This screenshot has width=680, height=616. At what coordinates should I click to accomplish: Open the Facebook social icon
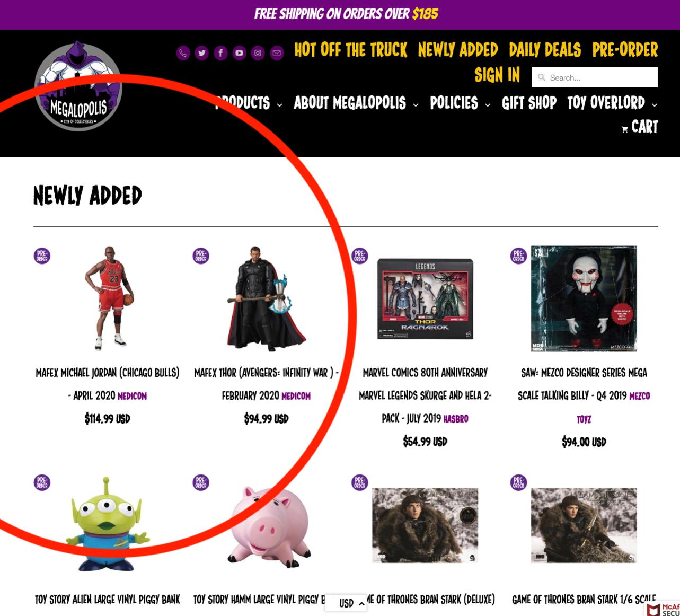pos(220,53)
